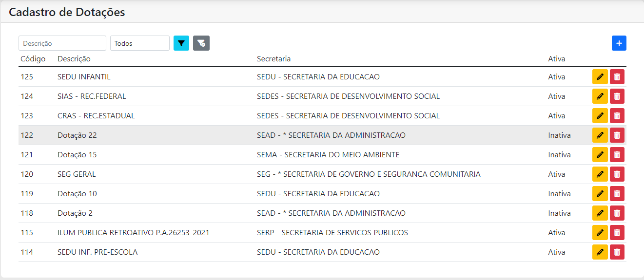This screenshot has height=280, width=644.
Task: Edit the Dotação 22 record
Action: [600, 135]
